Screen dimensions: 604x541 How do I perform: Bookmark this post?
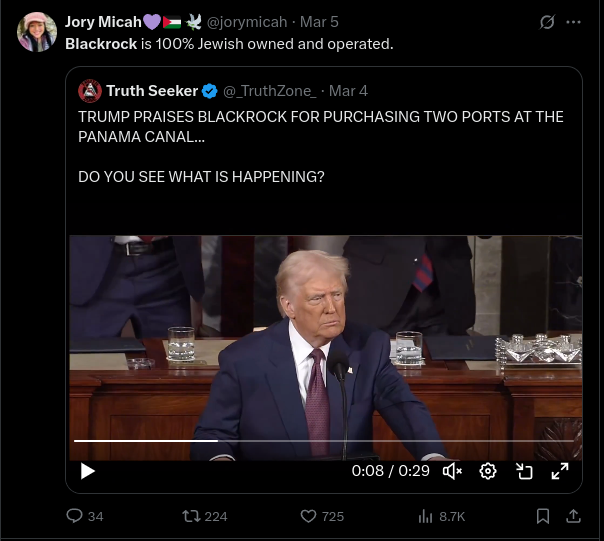[x=542, y=516]
